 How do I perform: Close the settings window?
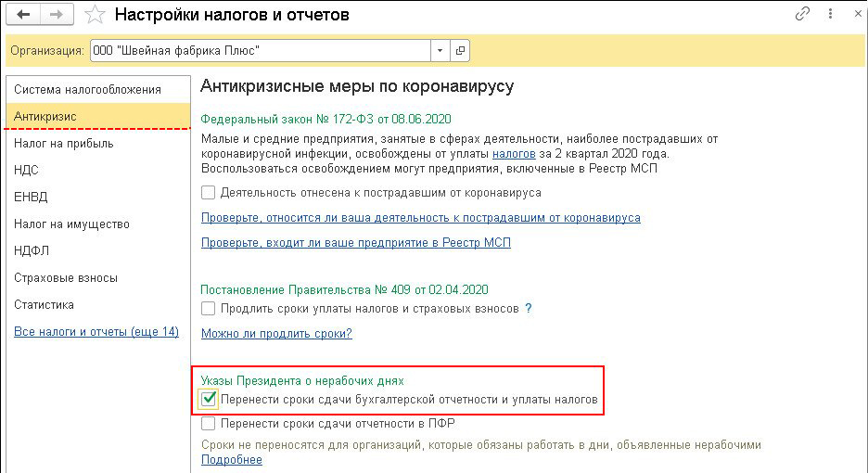850,15
